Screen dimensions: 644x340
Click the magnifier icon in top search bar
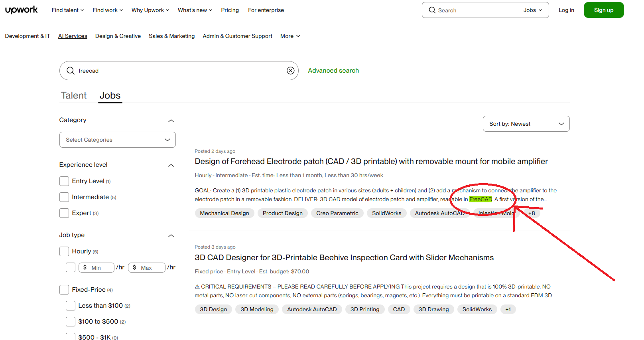(x=432, y=10)
